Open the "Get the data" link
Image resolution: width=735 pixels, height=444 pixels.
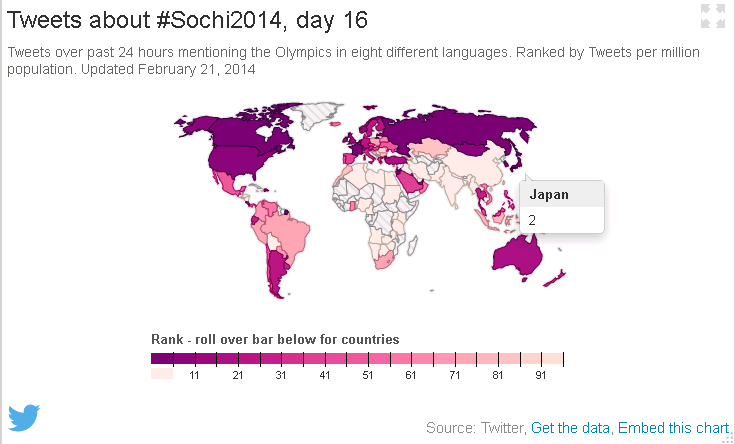click(x=570, y=428)
